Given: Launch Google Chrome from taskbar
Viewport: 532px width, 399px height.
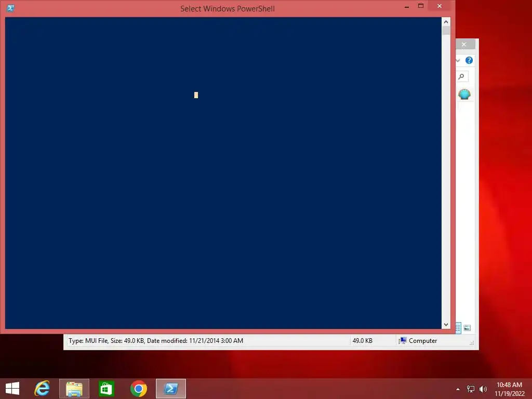Looking at the screenshot, I should [139, 389].
